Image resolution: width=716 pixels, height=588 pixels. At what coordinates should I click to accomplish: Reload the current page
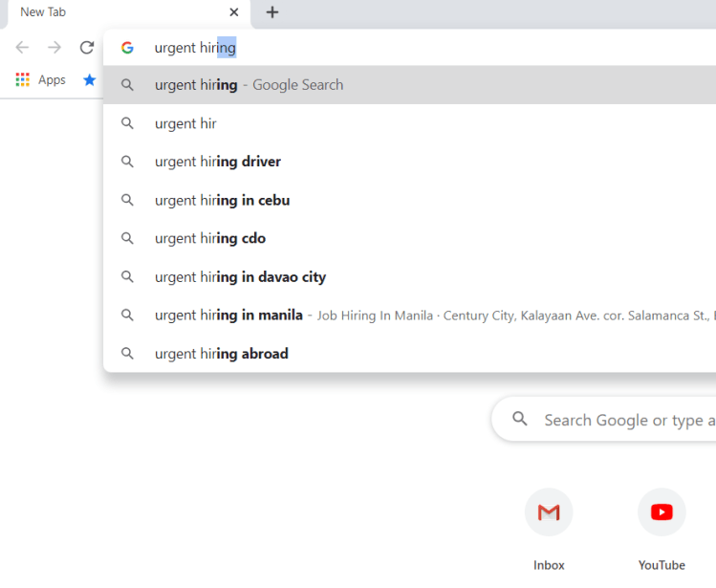pos(87,48)
